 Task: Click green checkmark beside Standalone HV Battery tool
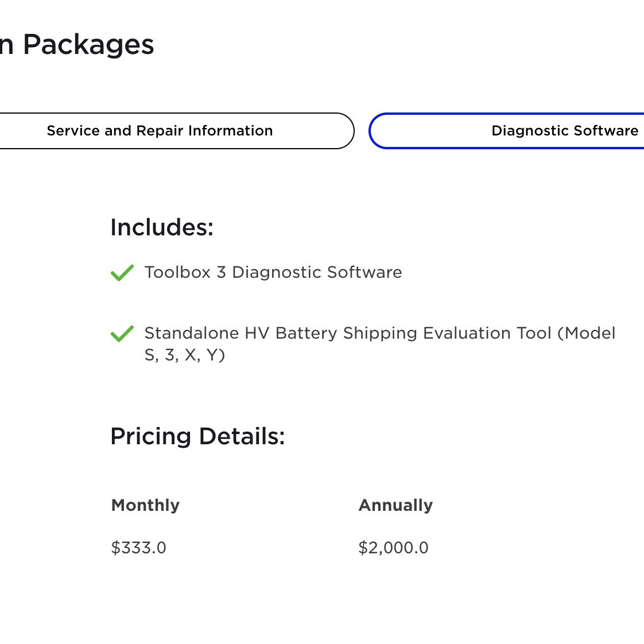click(x=122, y=333)
